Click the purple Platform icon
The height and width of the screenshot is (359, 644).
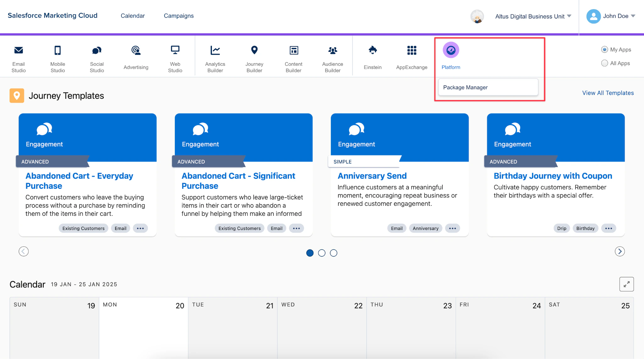[451, 50]
